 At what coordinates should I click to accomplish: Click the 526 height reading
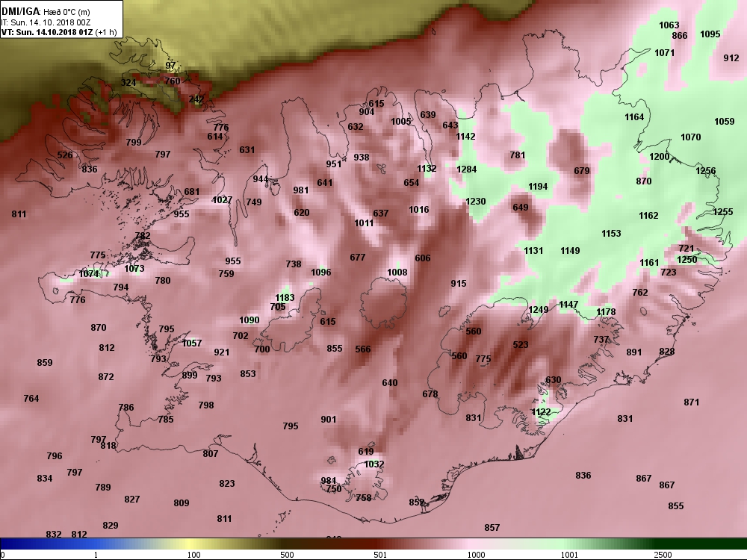coord(65,155)
